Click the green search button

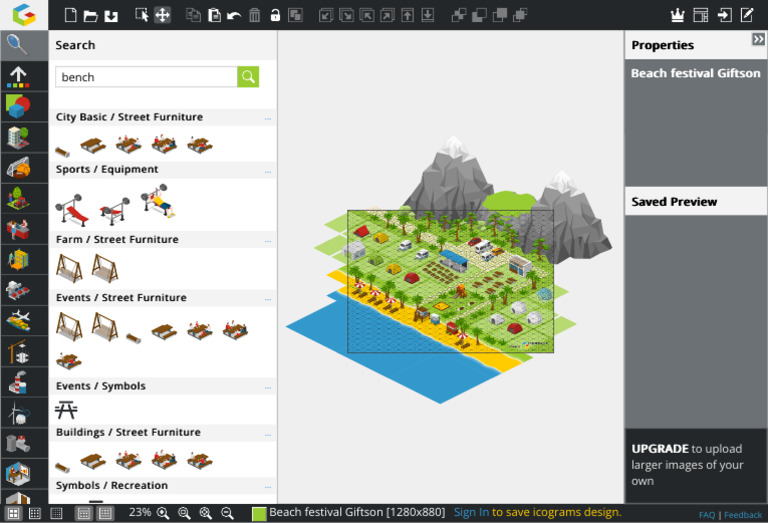(x=248, y=77)
